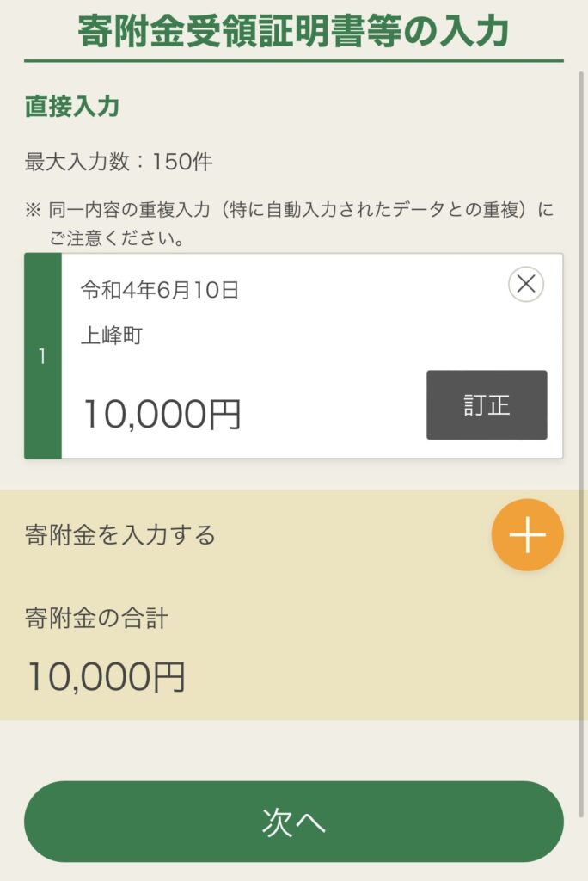588x881 pixels.
Task: Select the date 令和4年6月10日
Action: [x=160, y=291]
